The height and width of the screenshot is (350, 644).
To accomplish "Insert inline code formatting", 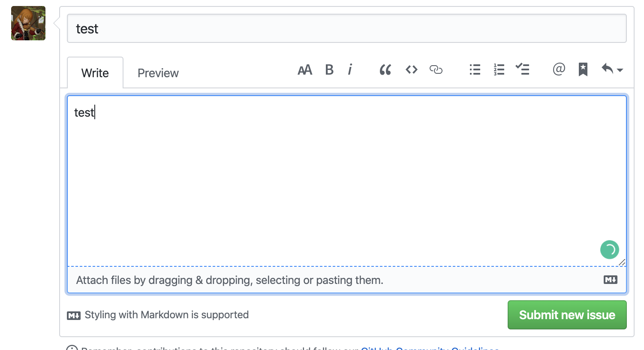I will 411,69.
